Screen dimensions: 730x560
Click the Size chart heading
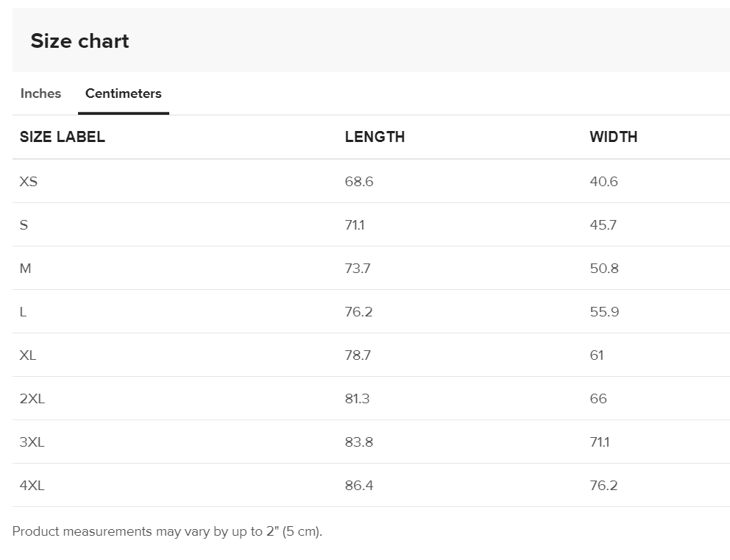tap(79, 41)
